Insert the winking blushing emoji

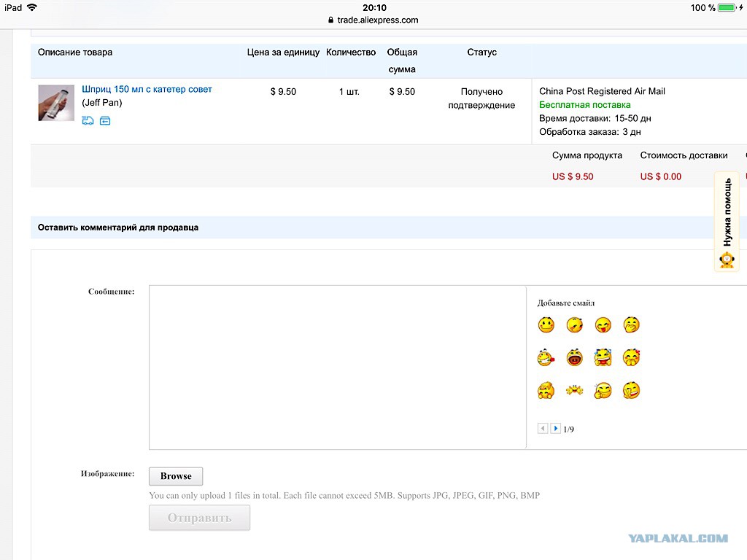pyautogui.click(x=575, y=325)
